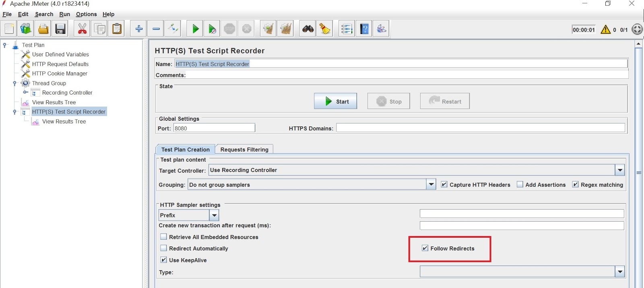Open the Search menu
Image resolution: width=644 pixels, height=288 pixels.
coord(44,14)
